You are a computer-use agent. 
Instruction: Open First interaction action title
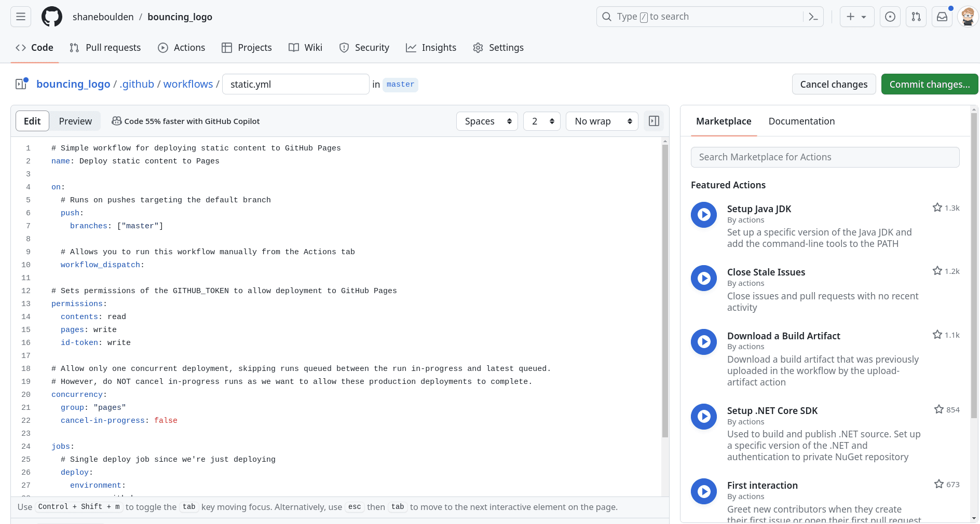[x=763, y=485]
